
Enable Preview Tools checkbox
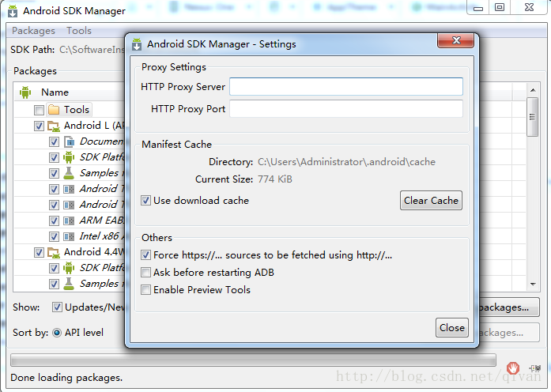tap(145, 290)
